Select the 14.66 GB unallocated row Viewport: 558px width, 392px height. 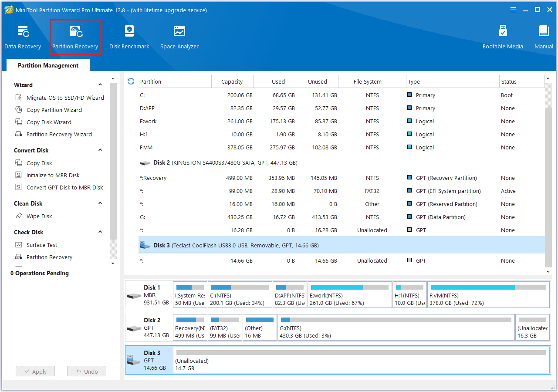tap(342, 260)
